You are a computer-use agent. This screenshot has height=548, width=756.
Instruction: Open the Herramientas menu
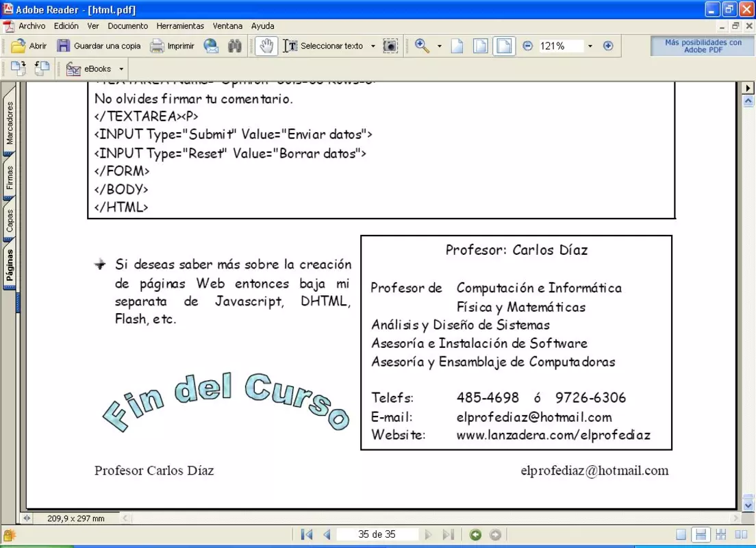[x=180, y=25]
